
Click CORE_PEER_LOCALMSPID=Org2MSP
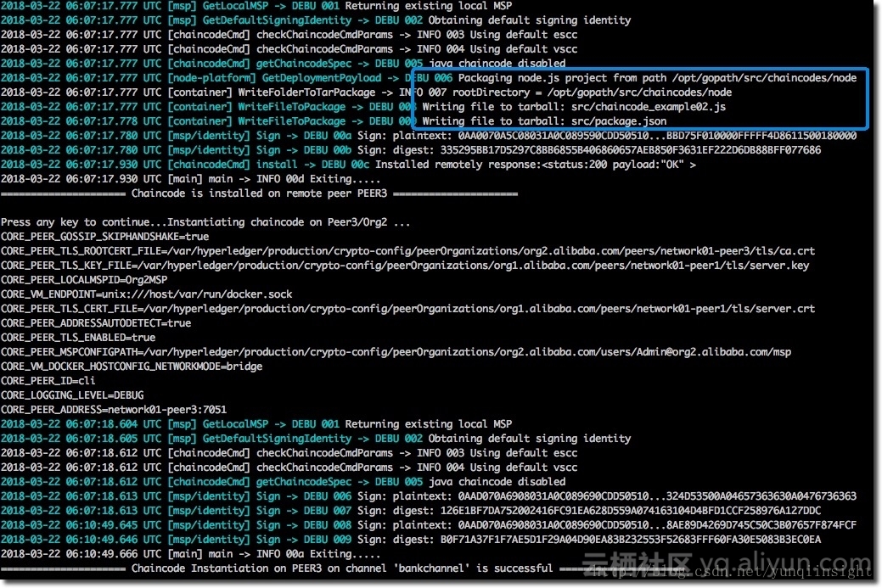84,280
